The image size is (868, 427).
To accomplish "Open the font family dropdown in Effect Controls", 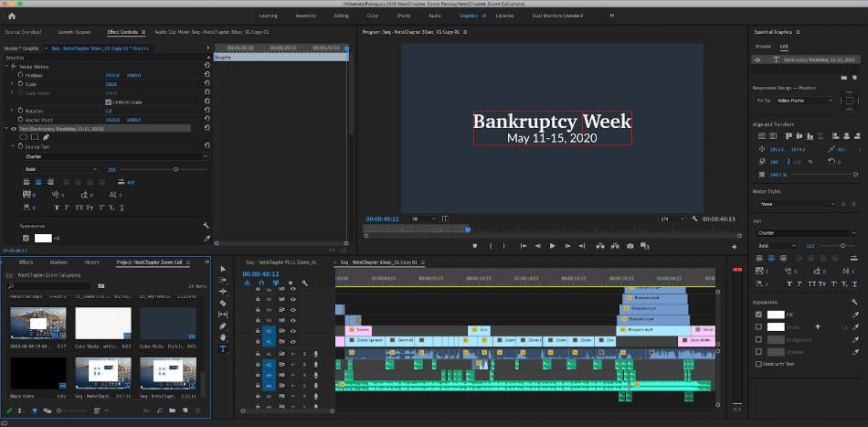I will (116, 156).
